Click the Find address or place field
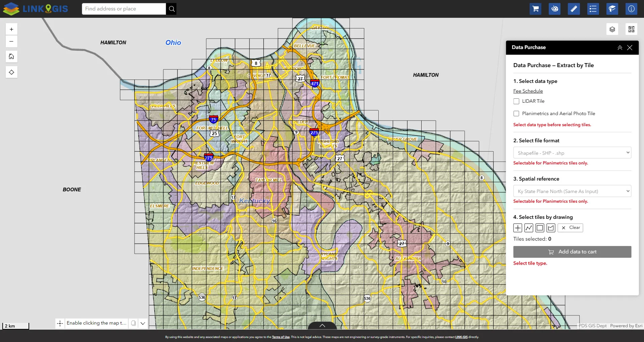Screen dimensions: 644x342 coord(124,9)
